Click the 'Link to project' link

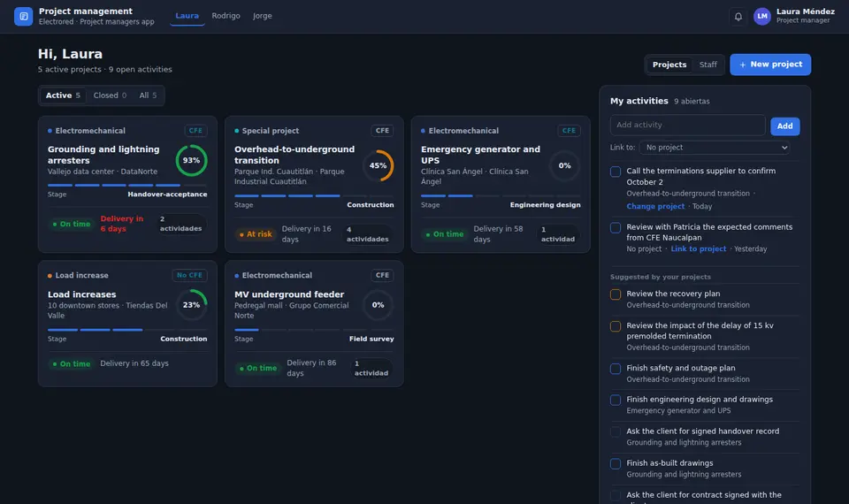coord(699,249)
